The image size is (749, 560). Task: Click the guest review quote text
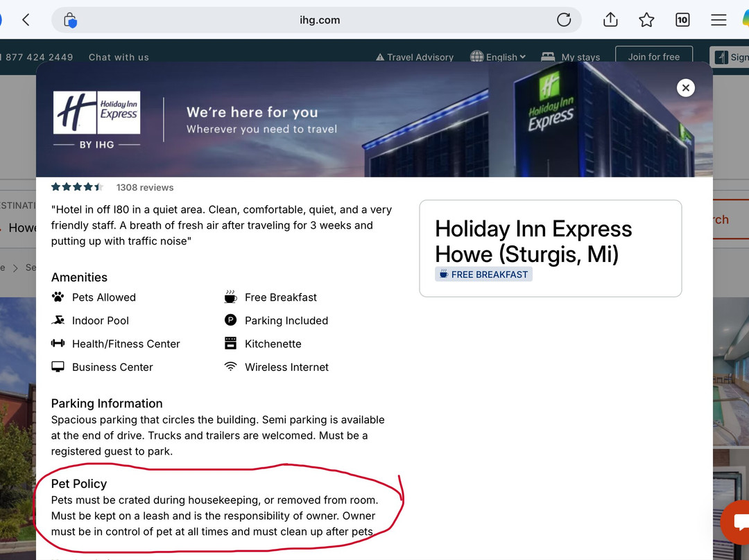[x=221, y=225]
